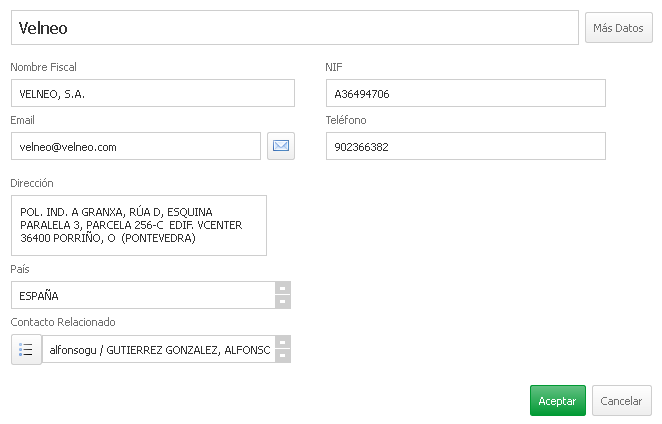Open Más Datos for more details

click(619, 28)
